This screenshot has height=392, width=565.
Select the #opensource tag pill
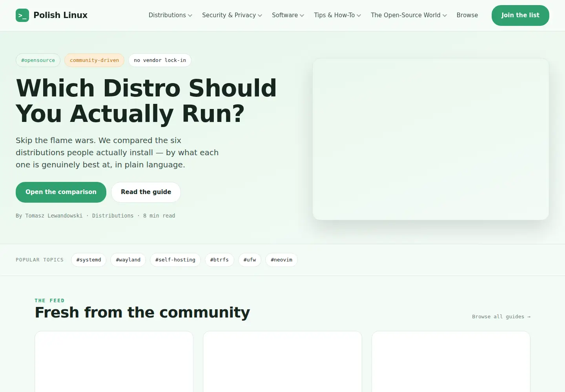pyautogui.click(x=38, y=60)
